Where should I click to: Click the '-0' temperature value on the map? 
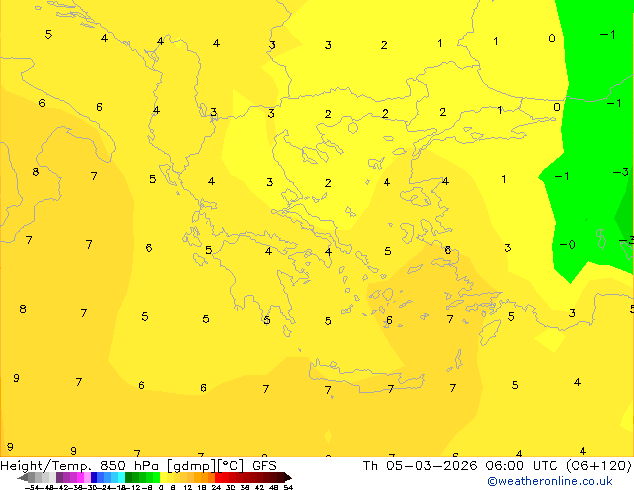(x=567, y=245)
